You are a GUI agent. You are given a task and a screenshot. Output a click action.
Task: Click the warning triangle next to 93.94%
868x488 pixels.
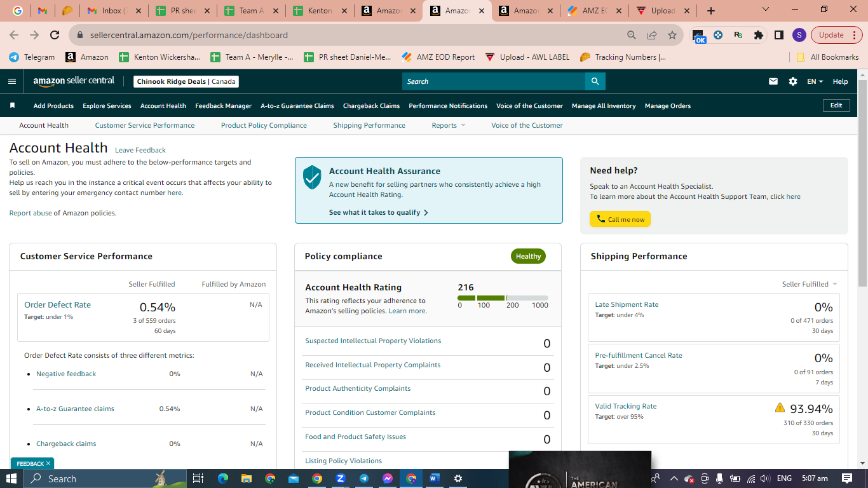(780, 407)
